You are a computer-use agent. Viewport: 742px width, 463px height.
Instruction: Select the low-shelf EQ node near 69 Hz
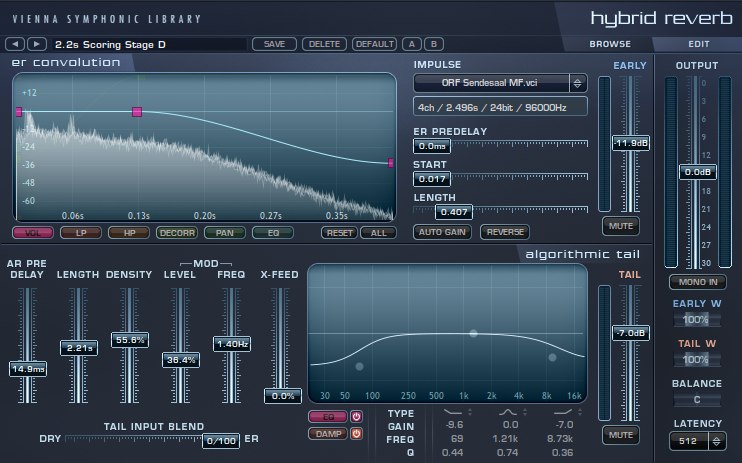[x=359, y=366]
